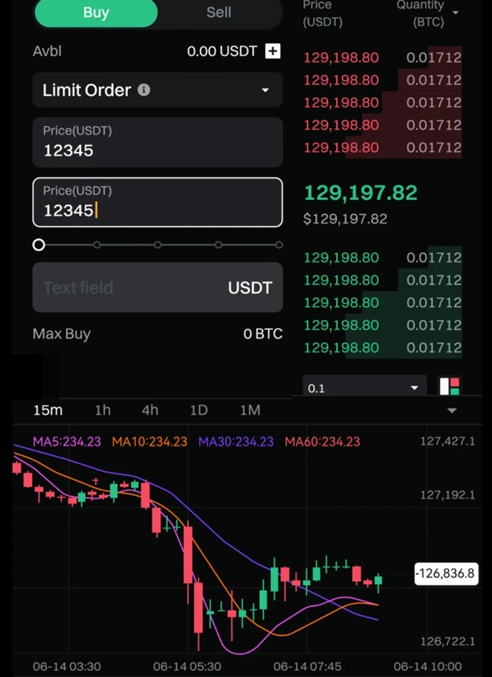Select the Buy toggle
The image size is (492, 677).
tap(96, 13)
